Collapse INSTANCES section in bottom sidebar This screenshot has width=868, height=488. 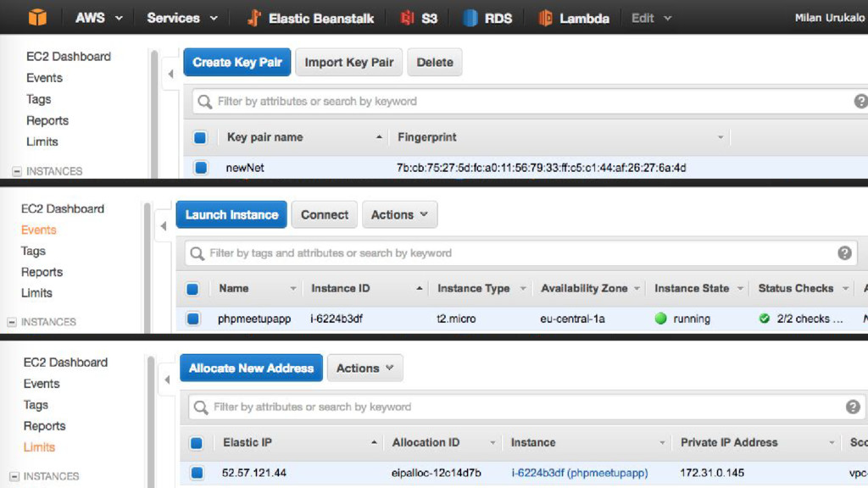tap(14, 476)
